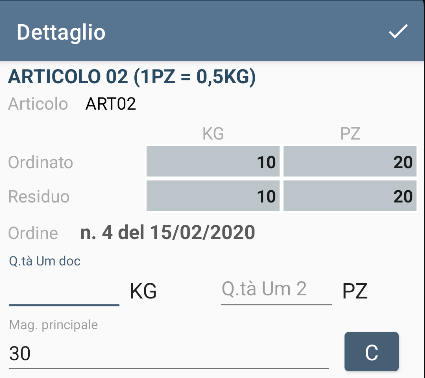This screenshot has height=378, width=425.
Task: Click the KG unit label beside quantity field
Action: click(x=143, y=291)
